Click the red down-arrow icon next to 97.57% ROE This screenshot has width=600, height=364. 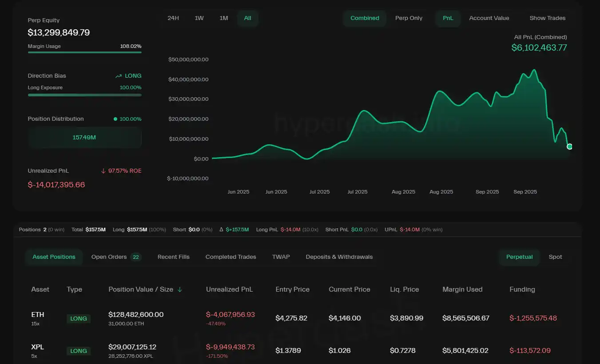[x=103, y=170]
